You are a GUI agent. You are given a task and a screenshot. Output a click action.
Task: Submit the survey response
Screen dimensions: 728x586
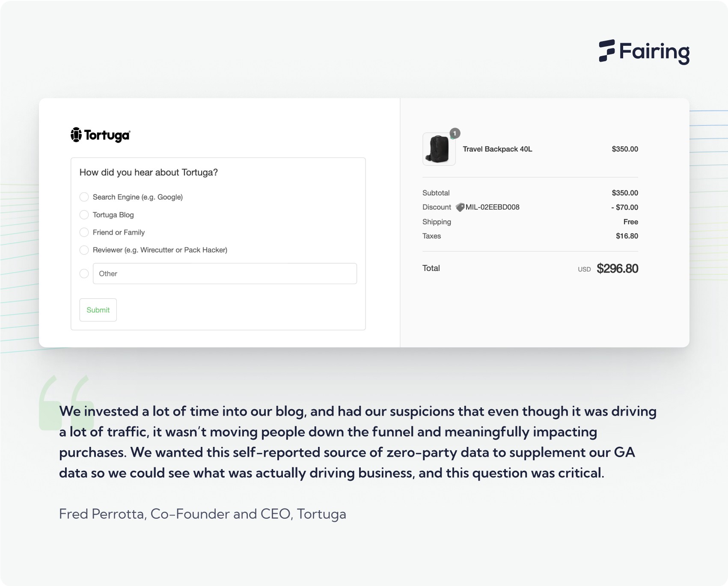pyautogui.click(x=98, y=310)
